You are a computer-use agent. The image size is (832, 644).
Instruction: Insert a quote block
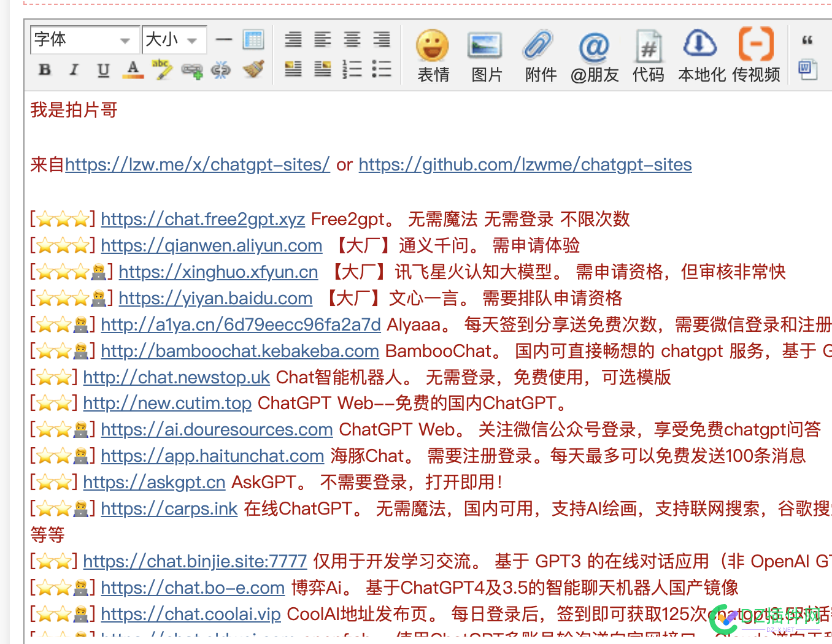807,40
